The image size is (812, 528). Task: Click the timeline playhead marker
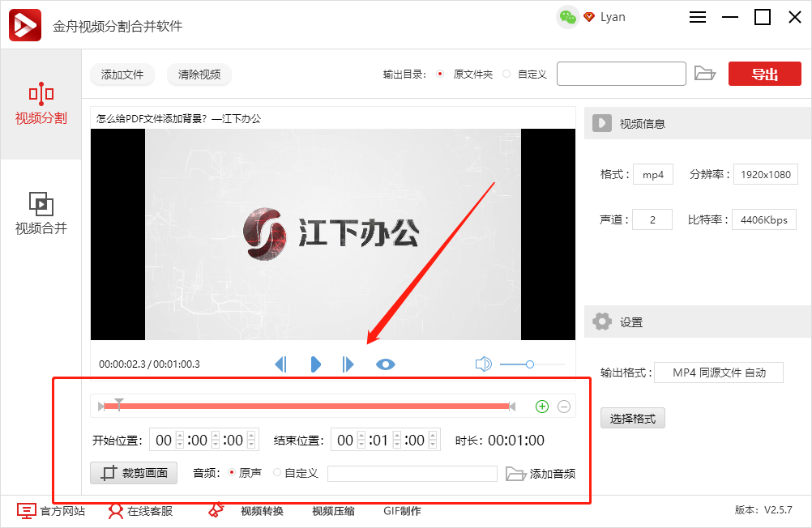[x=119, y=404]
